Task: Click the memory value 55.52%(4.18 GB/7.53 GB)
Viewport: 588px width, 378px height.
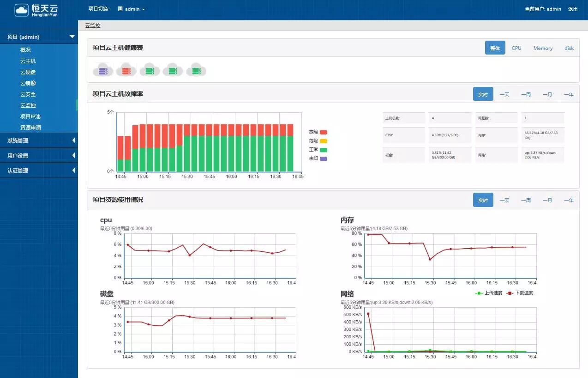Action: pos(540,135)
